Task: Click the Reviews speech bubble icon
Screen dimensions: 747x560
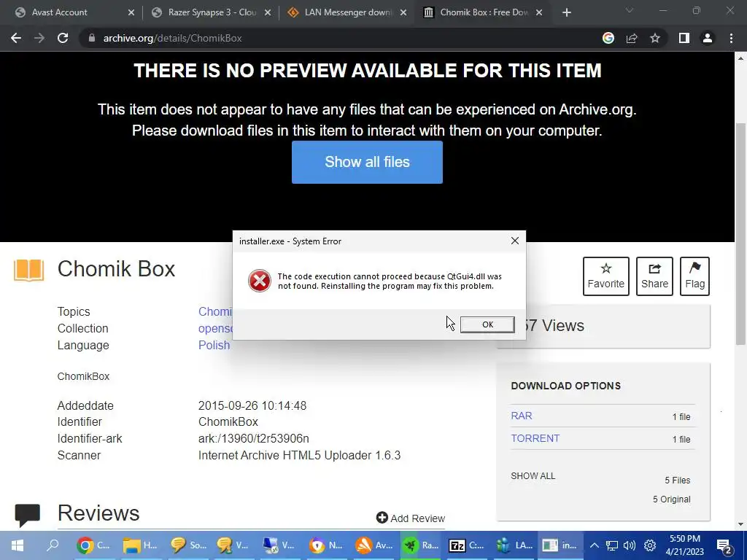Action: point(27,516)
